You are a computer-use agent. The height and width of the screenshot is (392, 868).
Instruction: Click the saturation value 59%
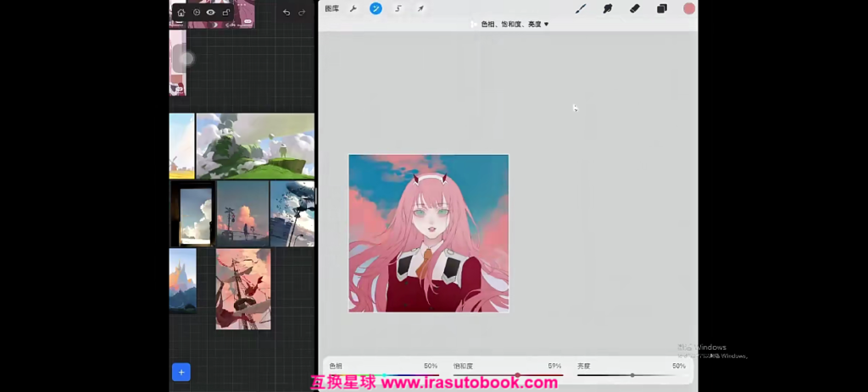coord(554,366)
